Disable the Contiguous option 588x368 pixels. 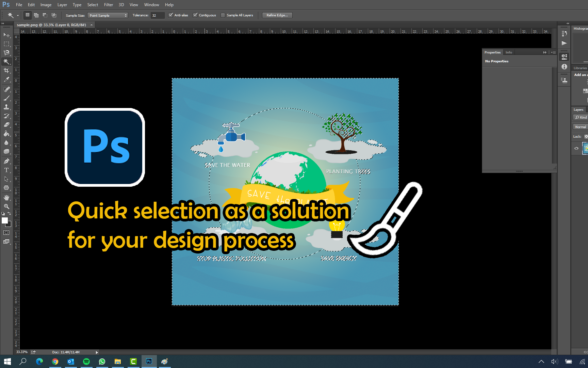coord(195,15)
